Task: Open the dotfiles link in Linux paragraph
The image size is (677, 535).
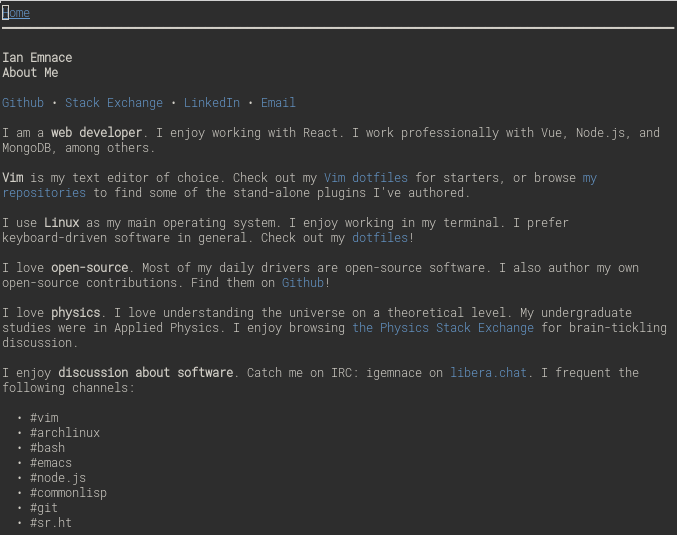Action: coord(380,238)
